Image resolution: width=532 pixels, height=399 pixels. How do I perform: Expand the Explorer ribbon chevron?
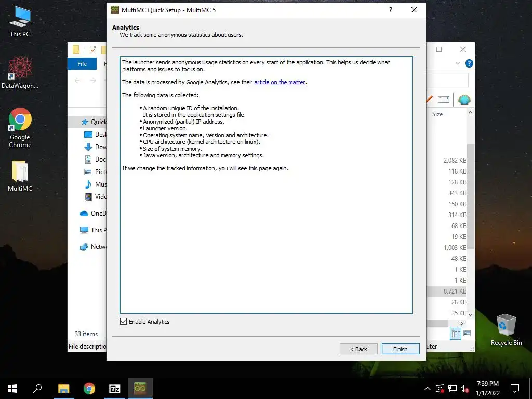457,63
